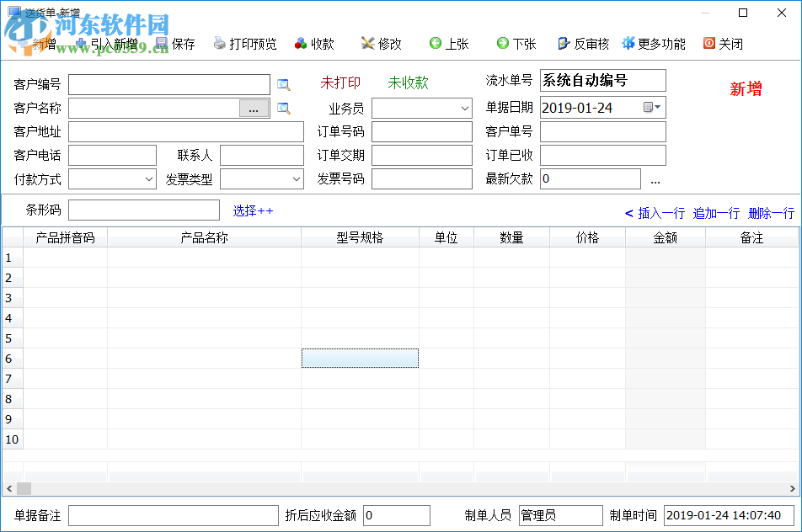Screen dimensions: 802x532
Task: Click inside the 条形码 barcode input field
Action: point(143,210)
